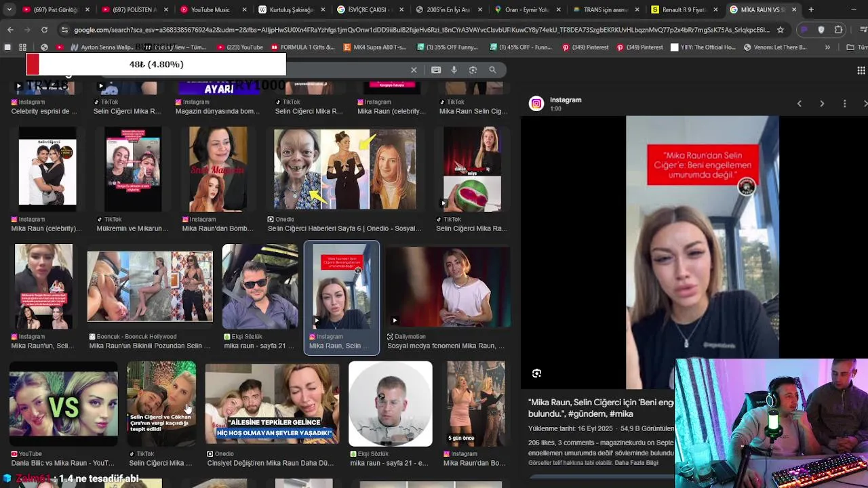Select the '5 gün önce' Instagram thumbnail
868x488 pixels.
tap(475, 404)
